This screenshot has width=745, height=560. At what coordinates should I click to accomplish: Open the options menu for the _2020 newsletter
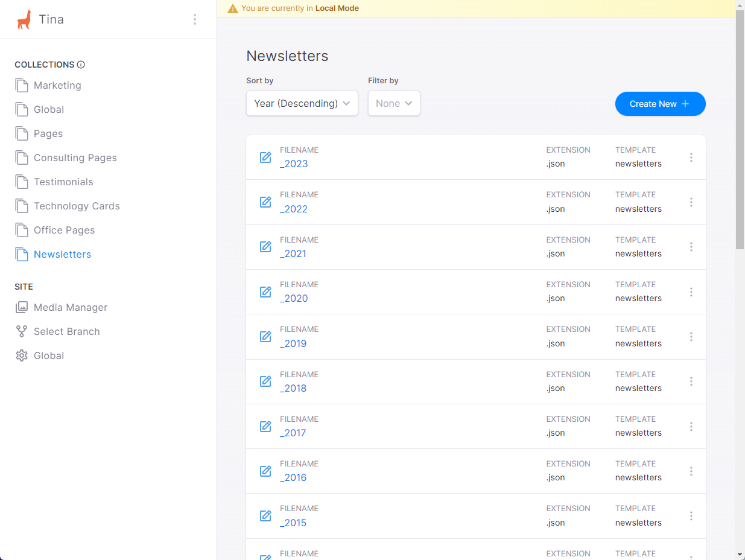691,291
